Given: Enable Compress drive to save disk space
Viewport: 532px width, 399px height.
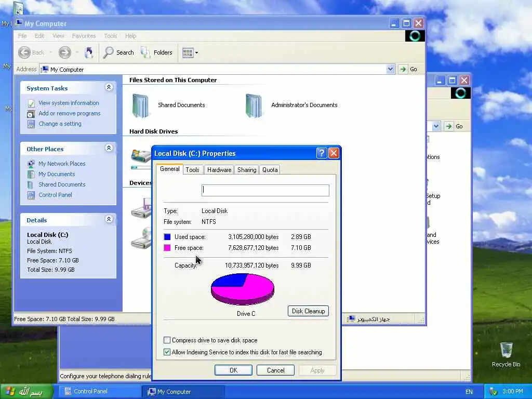Looking at the screenshot, I should [167, 340].
